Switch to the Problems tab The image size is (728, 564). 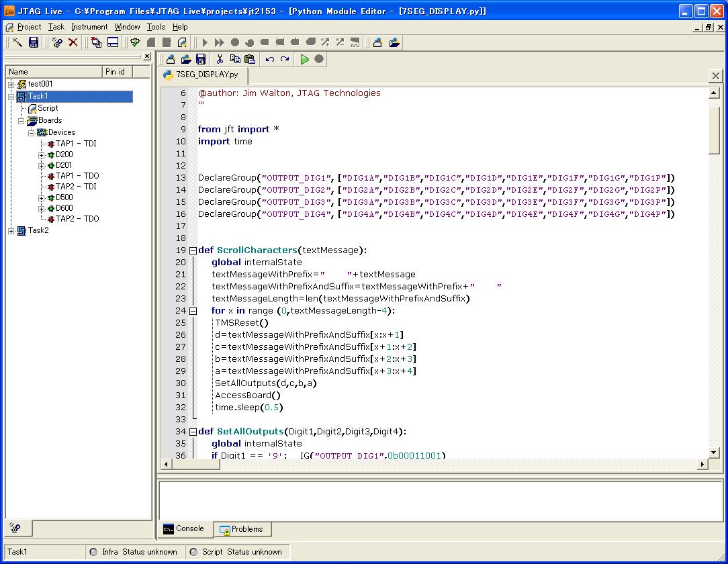pyautogui.click(x=242, y=529)
